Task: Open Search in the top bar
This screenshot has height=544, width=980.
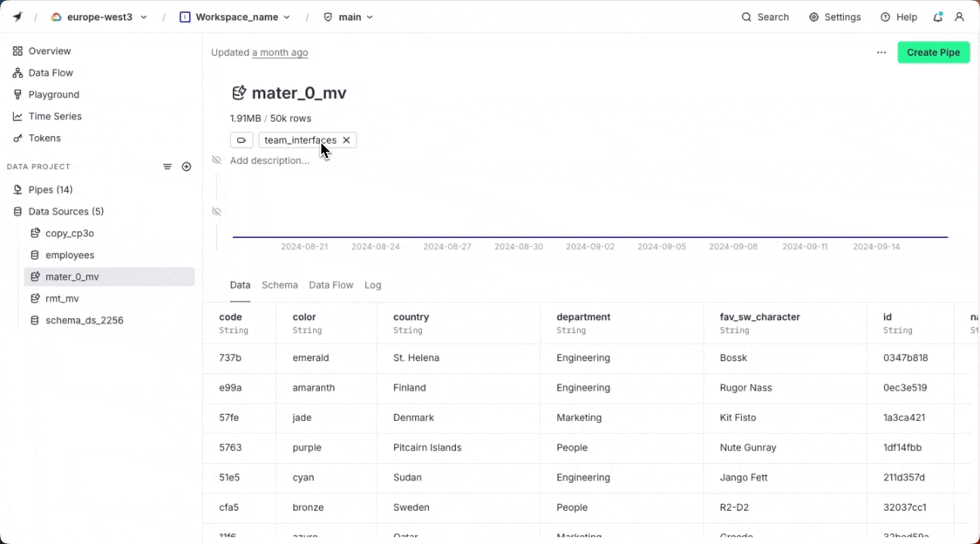Action: (x=765, y=17)
